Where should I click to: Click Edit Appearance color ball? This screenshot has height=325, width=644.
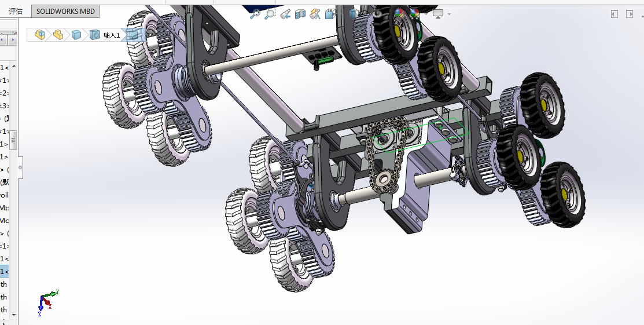tap(399, 12)
